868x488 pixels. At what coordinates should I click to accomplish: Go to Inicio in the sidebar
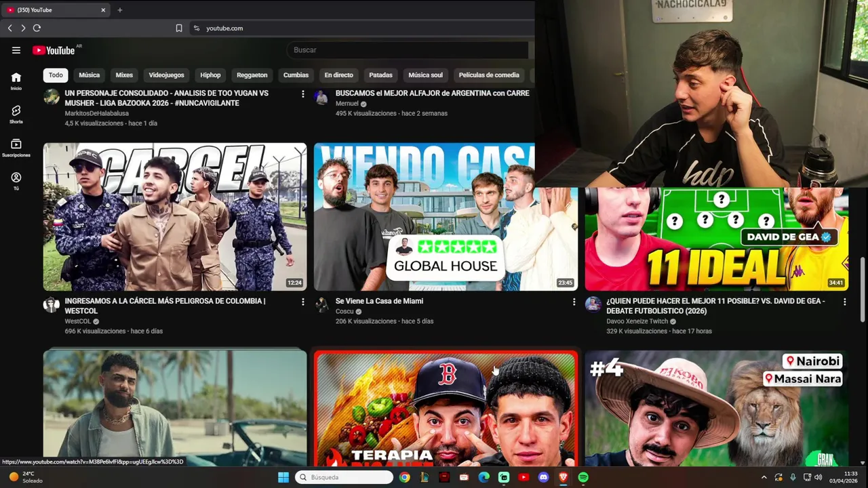click(x=16, y=81)
